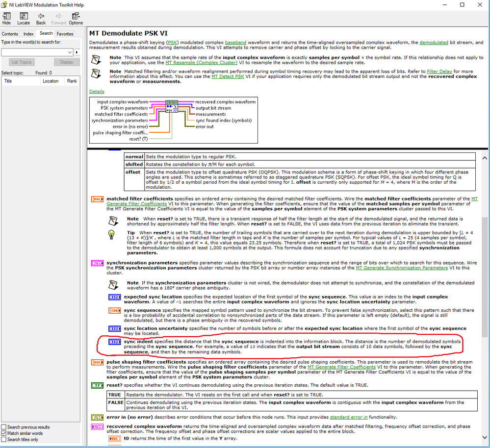Click the Display button

click(x=67, y=62)
